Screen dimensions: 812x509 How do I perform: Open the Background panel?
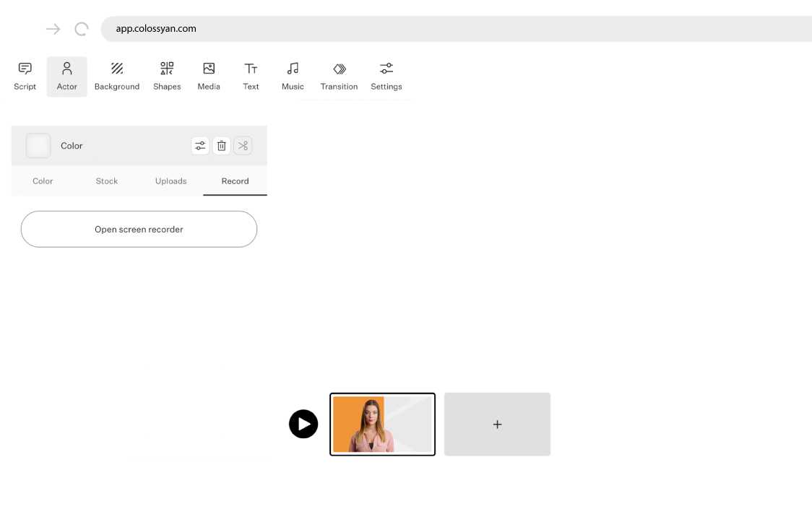pos(116,76)
